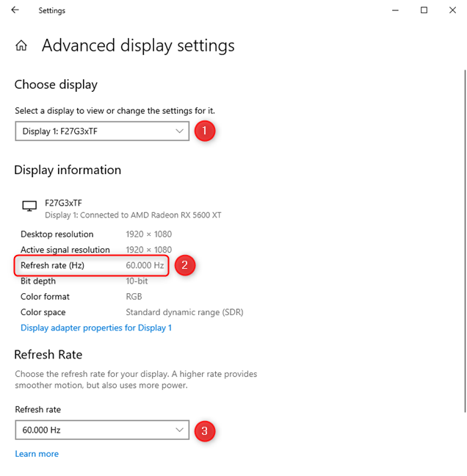This screenshot has height=476, width=467.
Task: Click the red numbered marker 1
Action: point(205,131)
